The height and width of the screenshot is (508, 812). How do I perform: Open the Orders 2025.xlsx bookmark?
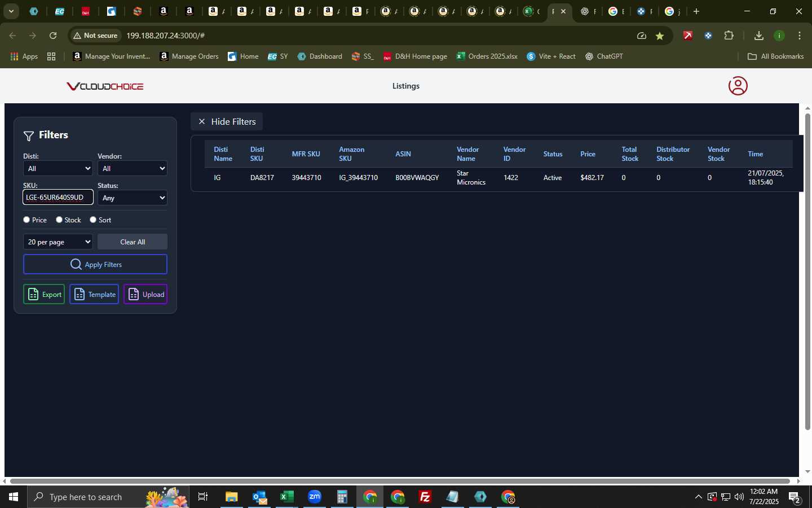pos(487,56)
